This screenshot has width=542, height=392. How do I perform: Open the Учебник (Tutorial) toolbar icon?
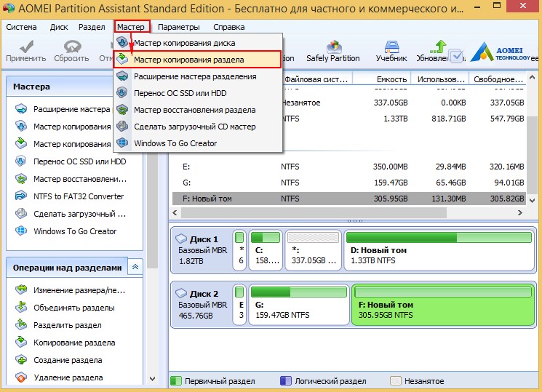coord(391,47)
